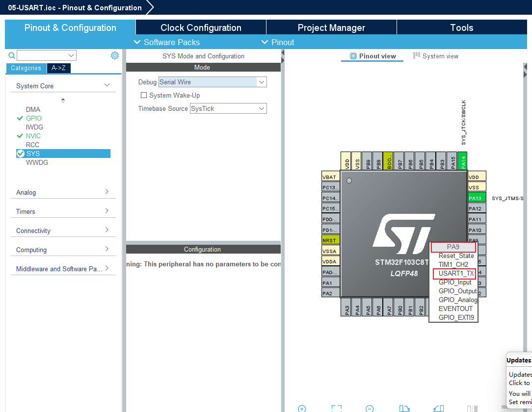Viewport: 532px width, 412px height.
Task: Click the PA15 pin at chip top
Action: tap(452, 161)
